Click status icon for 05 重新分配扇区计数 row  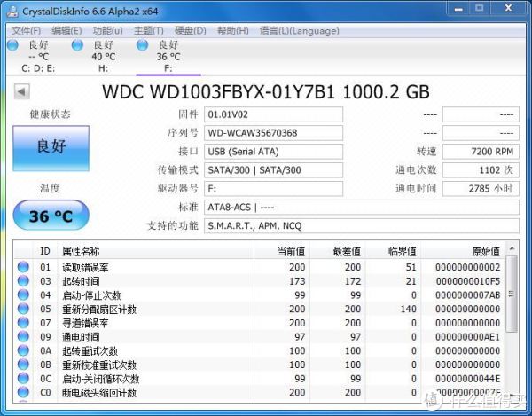point(23,309)
